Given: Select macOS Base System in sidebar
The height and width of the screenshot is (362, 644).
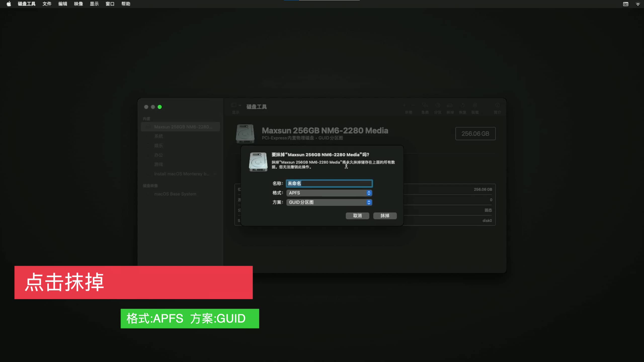Looking at the screenshot, I should tap(175, 194).
